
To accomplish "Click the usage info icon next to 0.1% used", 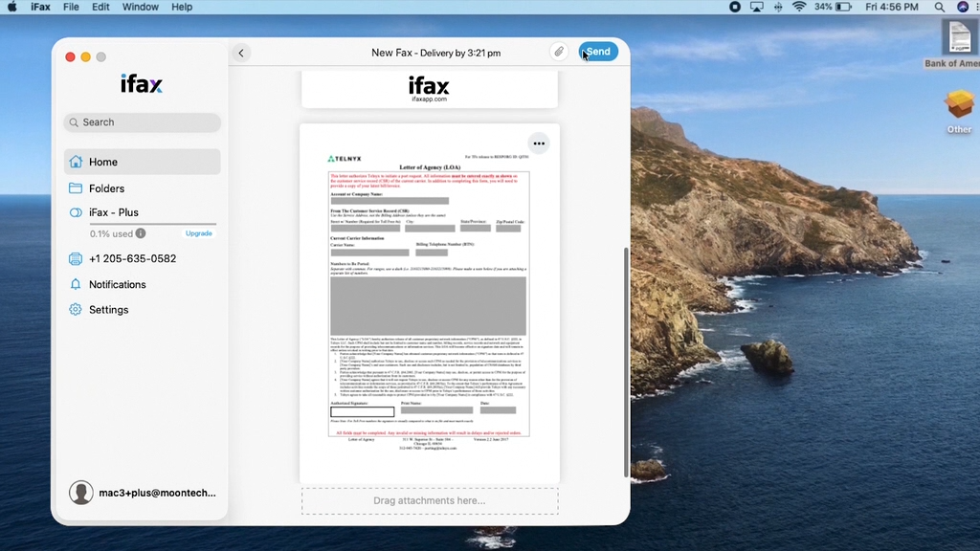I will coord(141,233).
